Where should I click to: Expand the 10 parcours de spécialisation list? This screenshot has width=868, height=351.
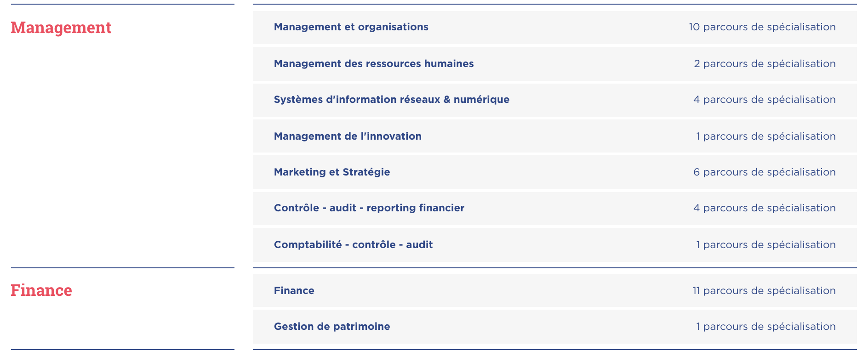(762, 27)
